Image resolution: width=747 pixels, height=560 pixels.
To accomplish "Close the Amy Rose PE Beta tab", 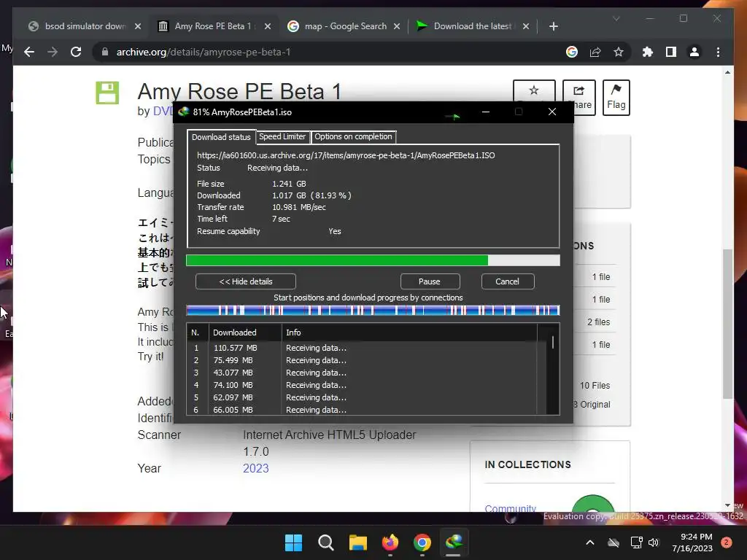I will coord(268,26).
